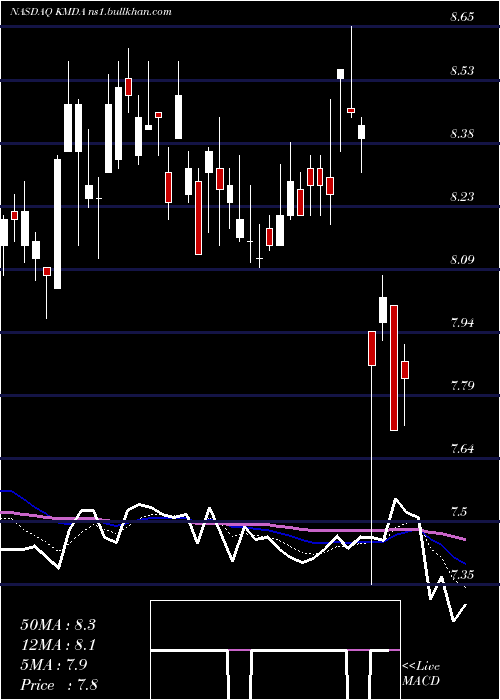Click the 12MA : 8.1 readout
The height and width of the screenshot is (700, 500).
click(x=58, y=645)
